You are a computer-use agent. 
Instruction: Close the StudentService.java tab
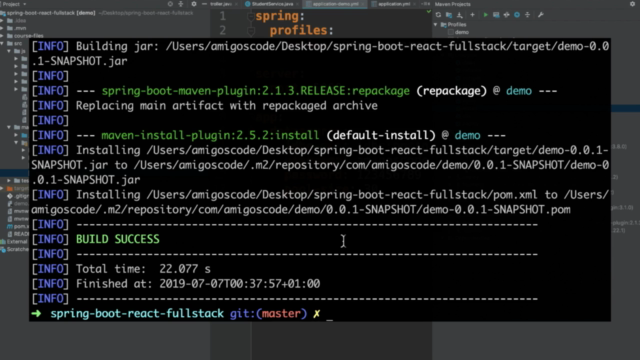pyautogui.click(x=298, y=4)
